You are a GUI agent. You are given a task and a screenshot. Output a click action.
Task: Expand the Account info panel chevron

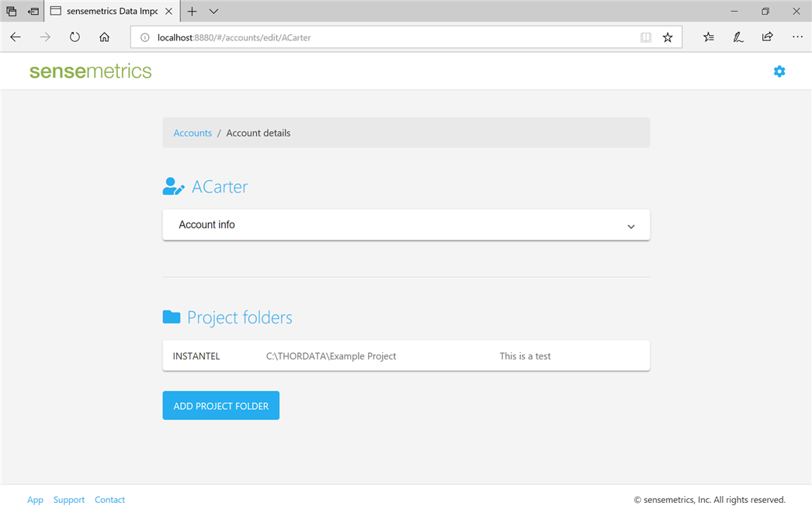(x=631, y=226)
